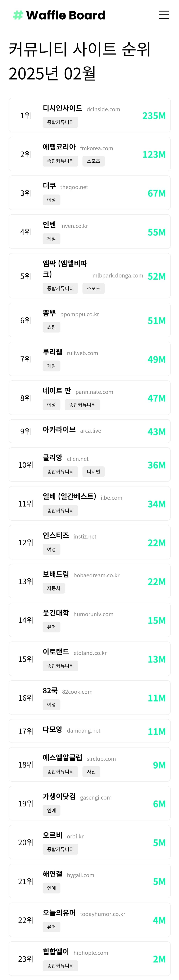Click the 디지털 tag under 클리앙
Image resolution: width=179 pixels, height=980 pixels.
93,472
